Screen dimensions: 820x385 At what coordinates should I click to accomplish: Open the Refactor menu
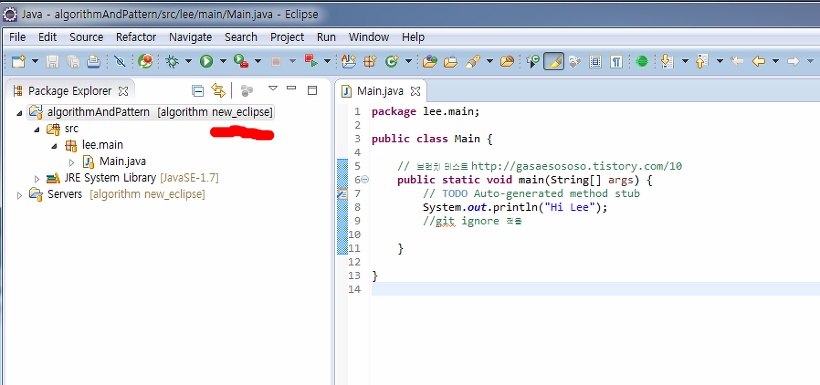click(136, 37)
